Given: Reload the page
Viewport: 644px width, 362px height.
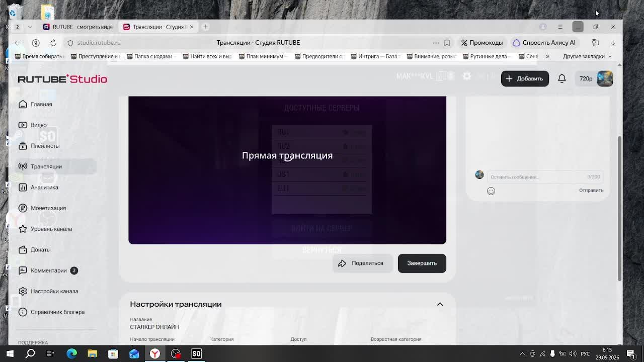Looking at the screenshot, I should [x=53, y=43].
